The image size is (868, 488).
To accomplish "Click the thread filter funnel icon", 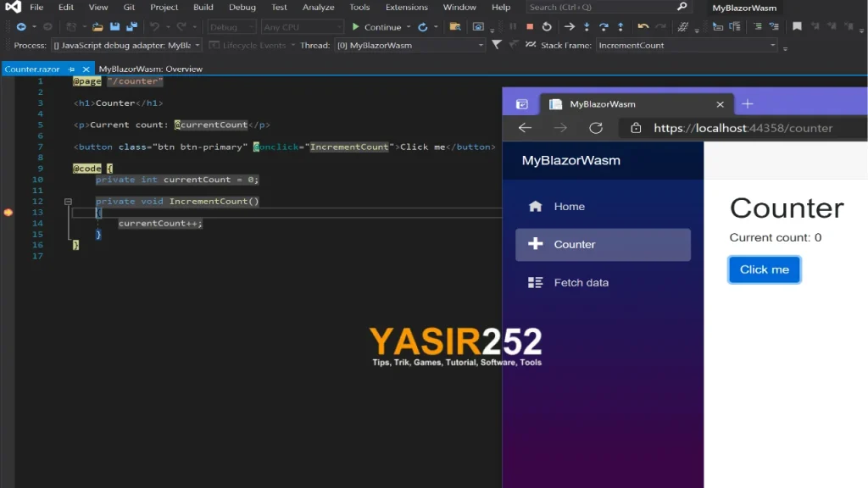I will (497, 45).
